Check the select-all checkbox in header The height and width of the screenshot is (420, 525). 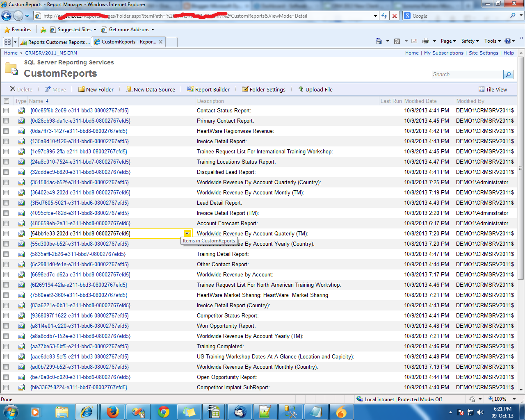(x=7, y=100)
